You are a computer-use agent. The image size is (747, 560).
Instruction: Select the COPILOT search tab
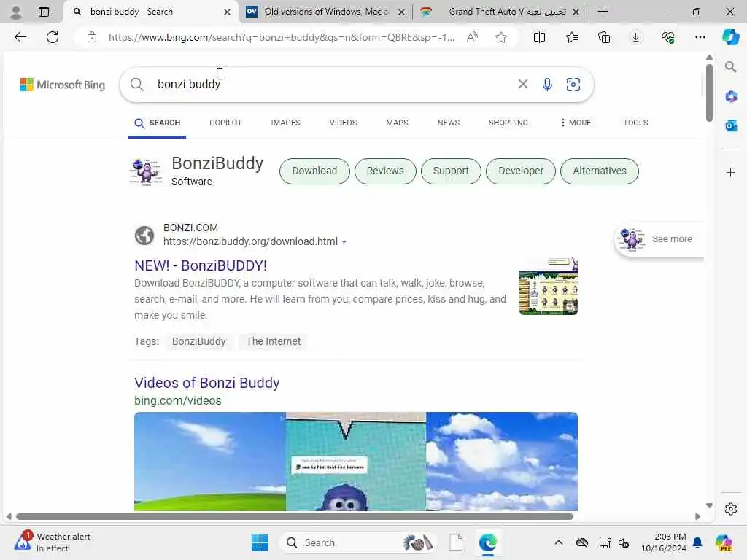point(225,122)
